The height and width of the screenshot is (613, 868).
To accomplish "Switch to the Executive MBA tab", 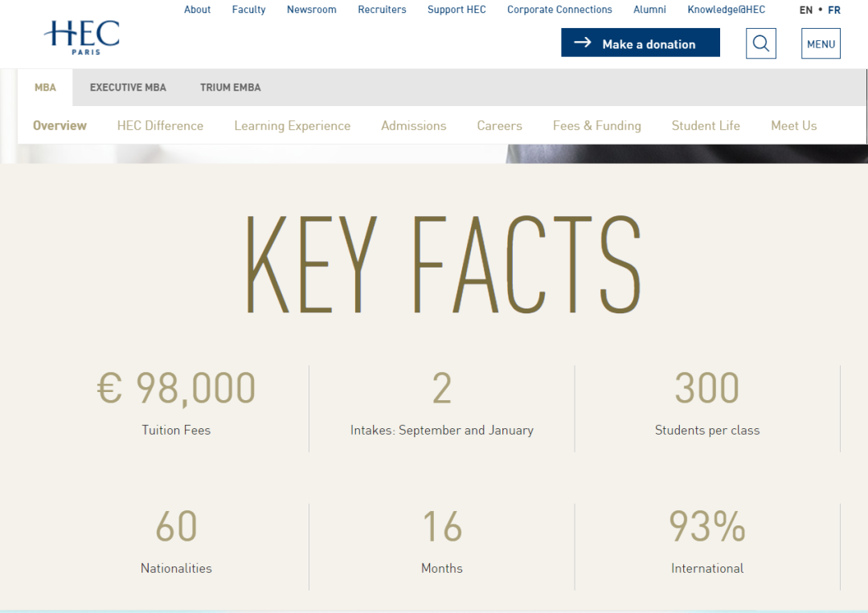I will pyautogui.click(x=128, y=88).
